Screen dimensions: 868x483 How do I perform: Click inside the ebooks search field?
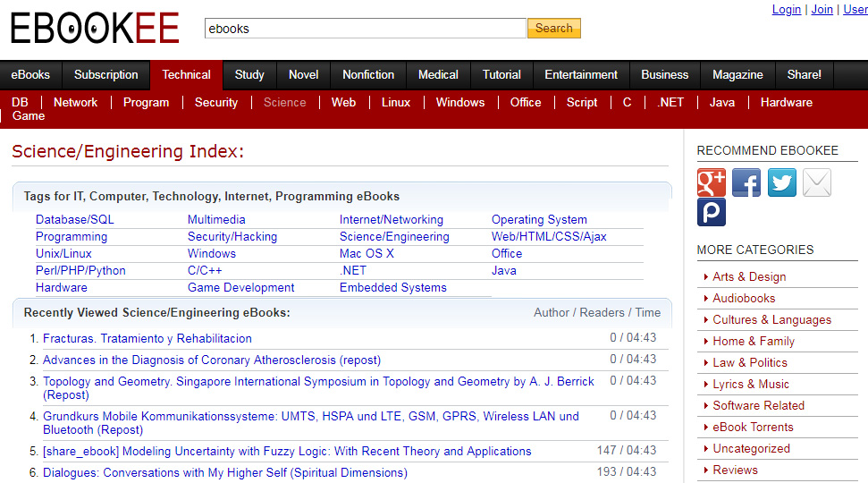click(365, 29)
